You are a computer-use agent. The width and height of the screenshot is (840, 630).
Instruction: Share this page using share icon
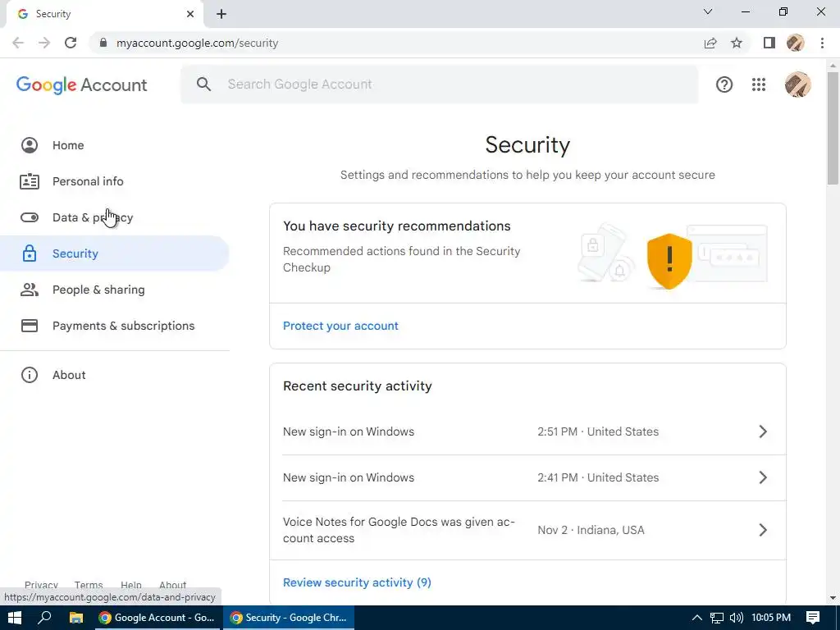[x=710, y=43]
